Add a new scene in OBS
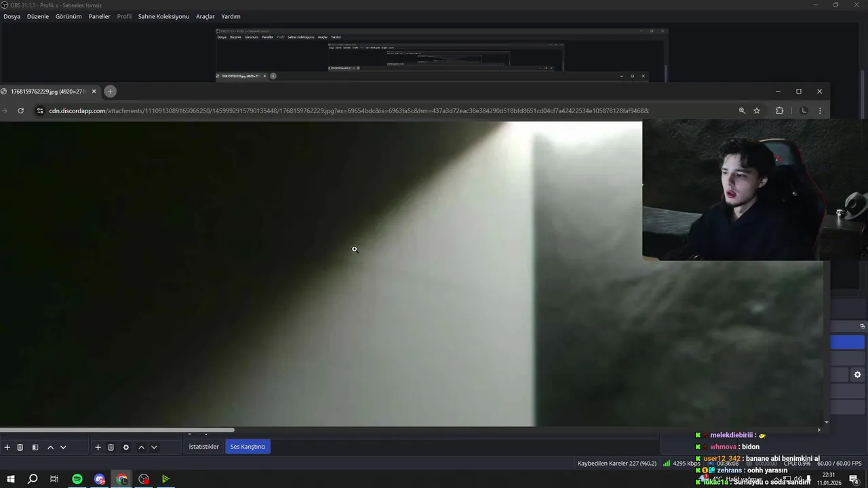This screenshot has height=488, width=868. click(x=7, y=447)
